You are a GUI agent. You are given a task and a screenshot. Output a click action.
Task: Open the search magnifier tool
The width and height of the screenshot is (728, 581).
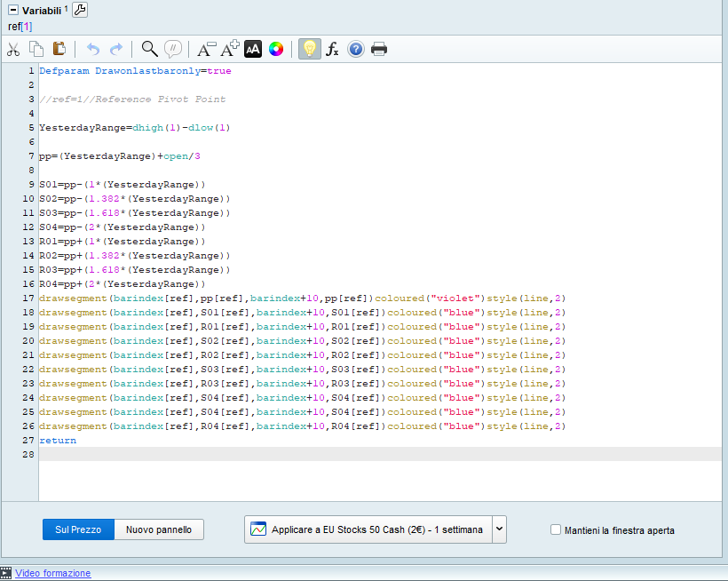[149, 49]
